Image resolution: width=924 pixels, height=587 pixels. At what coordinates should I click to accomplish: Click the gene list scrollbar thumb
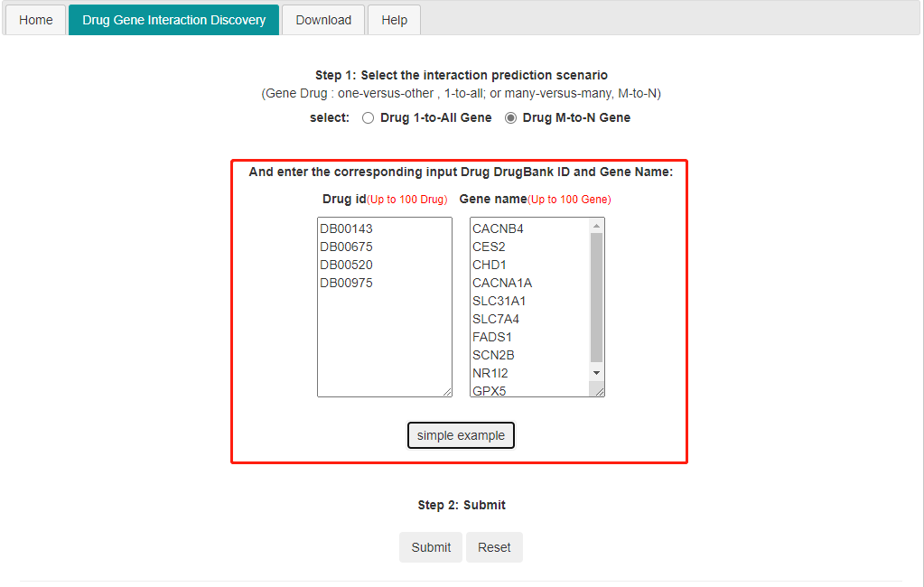point(596,298)
